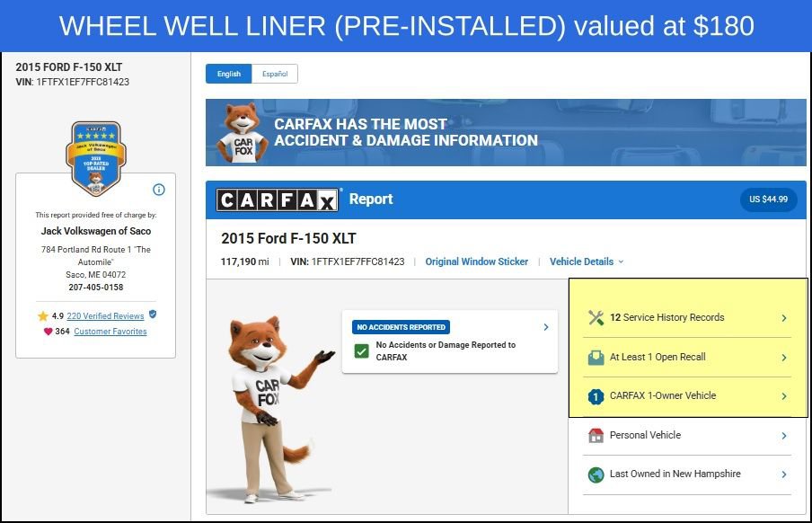Click the NO ACCIDENTS REPORTED label badge
The height and width of the screenshot is (523, 812).
[x=402, y=327]
